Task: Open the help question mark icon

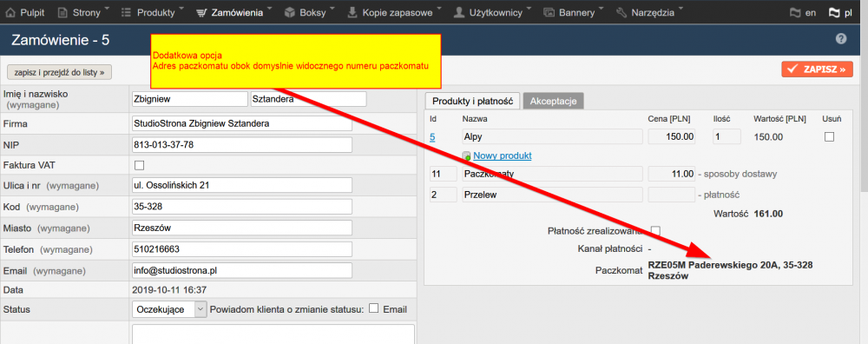Action: click(x=841, y=39)
